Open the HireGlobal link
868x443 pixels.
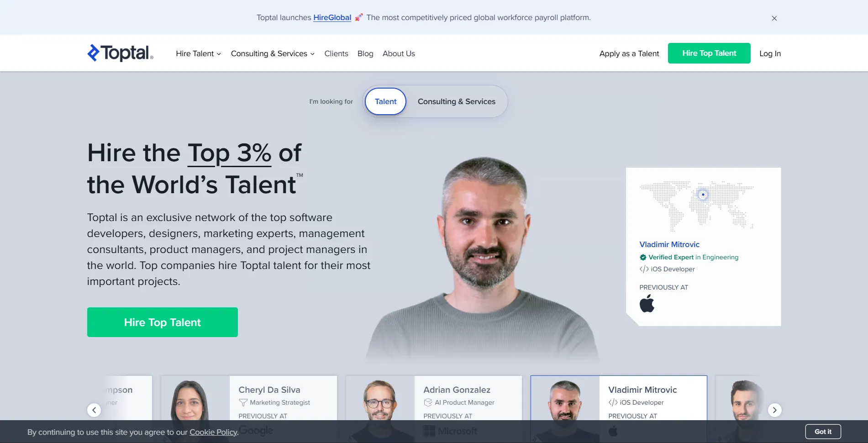[332, 17]
